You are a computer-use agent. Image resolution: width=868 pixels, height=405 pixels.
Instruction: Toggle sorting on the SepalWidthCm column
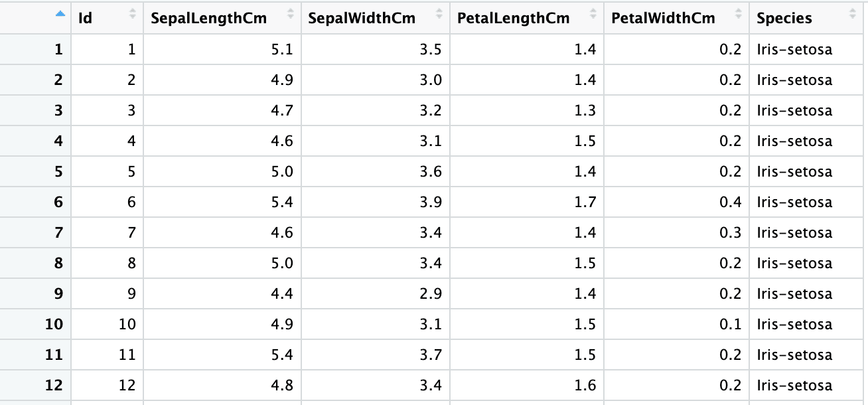click(439, 14)
